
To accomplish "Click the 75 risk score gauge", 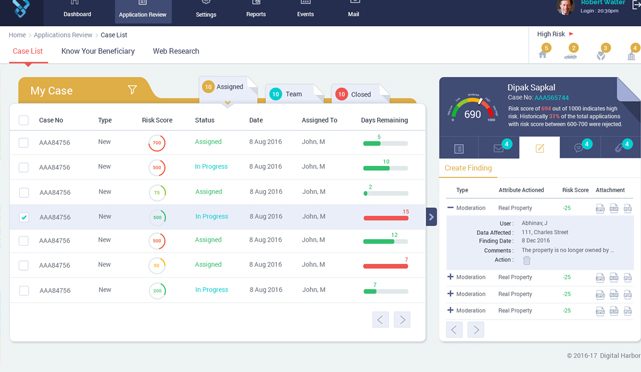I will (x=157, y=193).
